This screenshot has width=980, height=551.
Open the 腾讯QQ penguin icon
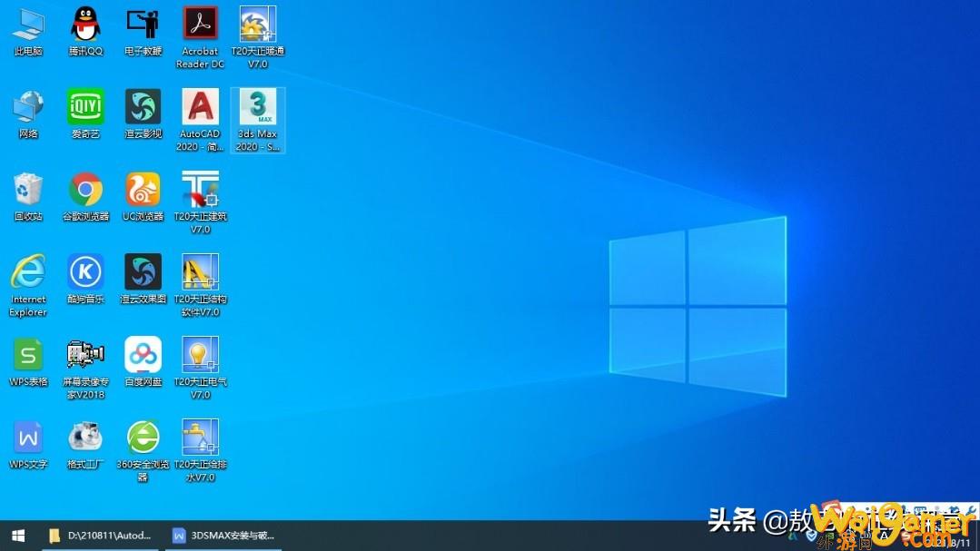coord(85,31)
